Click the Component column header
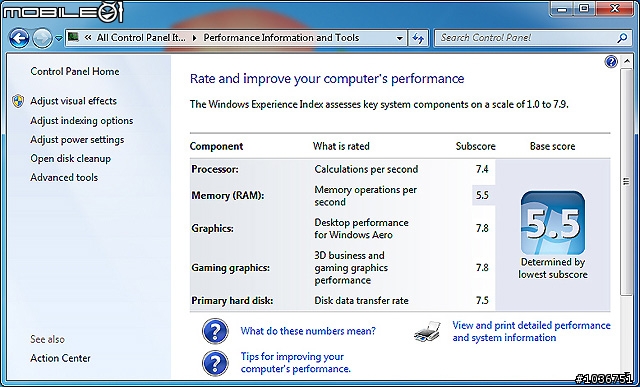The width and height of the screenshot is (640, 387). pyautogui.click(x=216, y=146)
